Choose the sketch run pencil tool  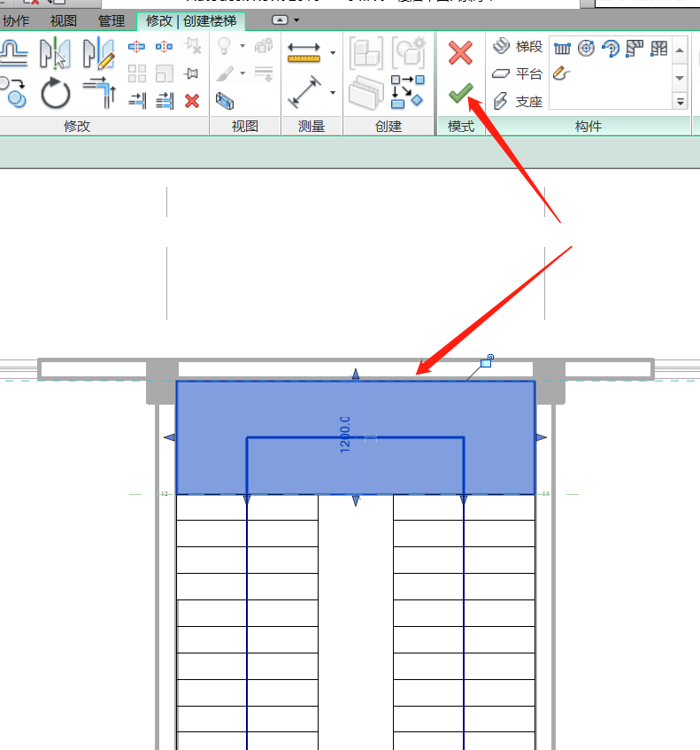click(x=562, y=74)
